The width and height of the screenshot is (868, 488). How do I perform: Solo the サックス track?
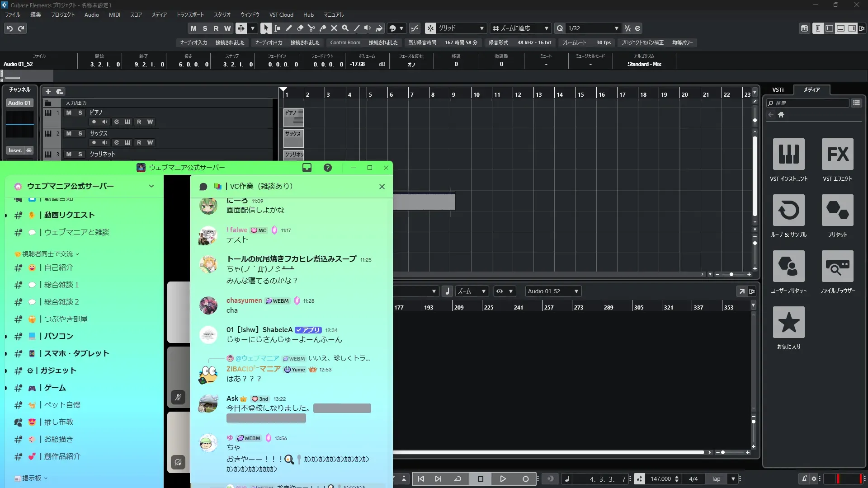pos(80,133)
